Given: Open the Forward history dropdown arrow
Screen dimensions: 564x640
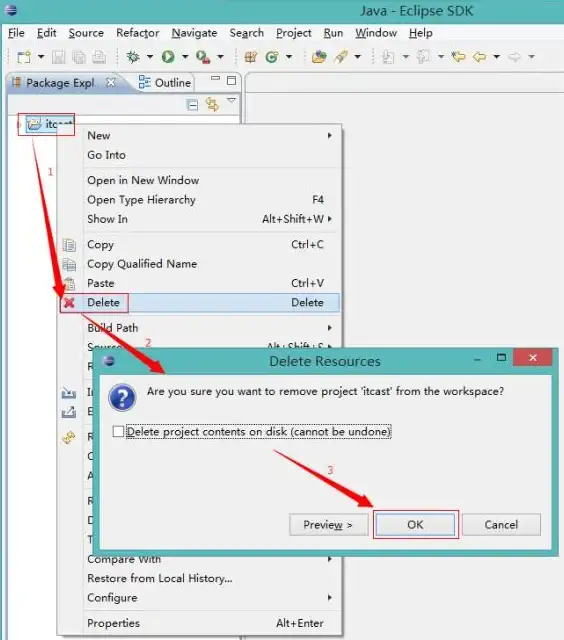Looking at the screenshot, I should click(x=531, y=57).
